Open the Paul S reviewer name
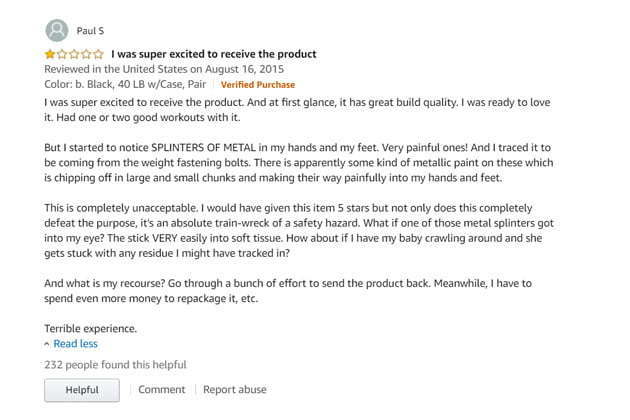 coord(90,31)
